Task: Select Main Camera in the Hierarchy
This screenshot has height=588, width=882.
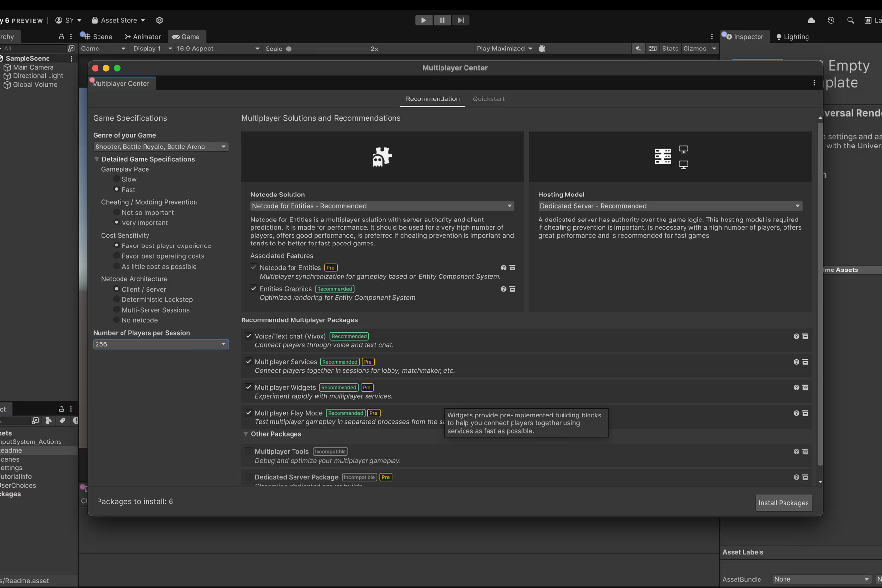Action: (x=33, y=67)
